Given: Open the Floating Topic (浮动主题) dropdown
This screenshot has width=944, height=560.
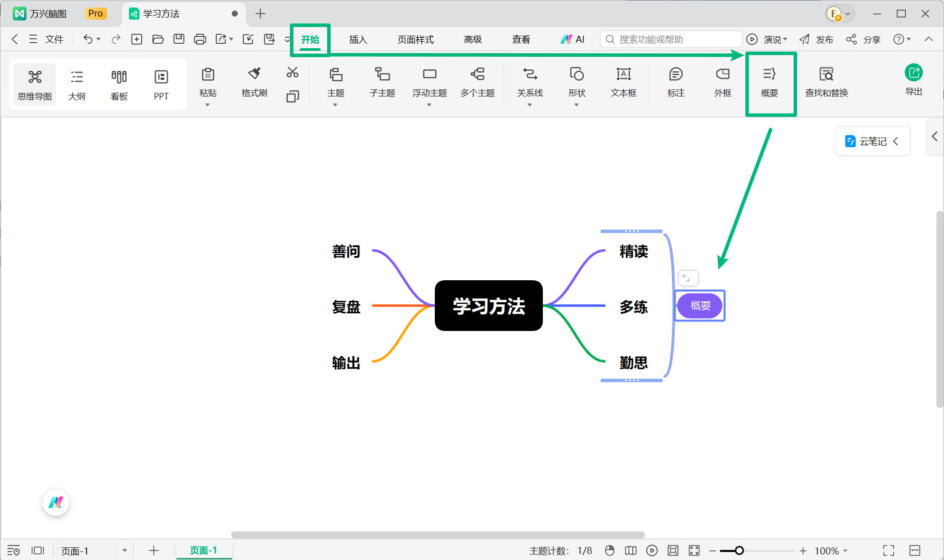Looking at the screenshot, I should (429, 105).
